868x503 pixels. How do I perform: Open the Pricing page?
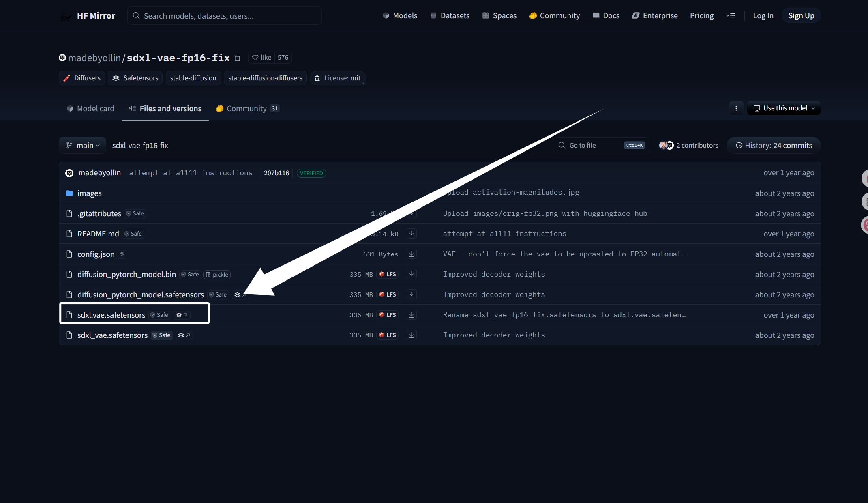[702, 16]
